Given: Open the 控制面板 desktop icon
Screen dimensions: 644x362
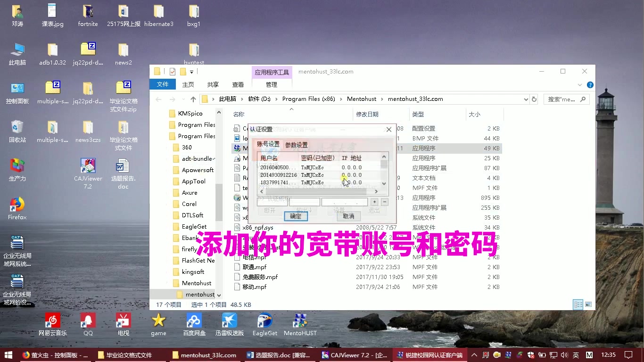Looking at the screenshot, I should coord(17,93).
